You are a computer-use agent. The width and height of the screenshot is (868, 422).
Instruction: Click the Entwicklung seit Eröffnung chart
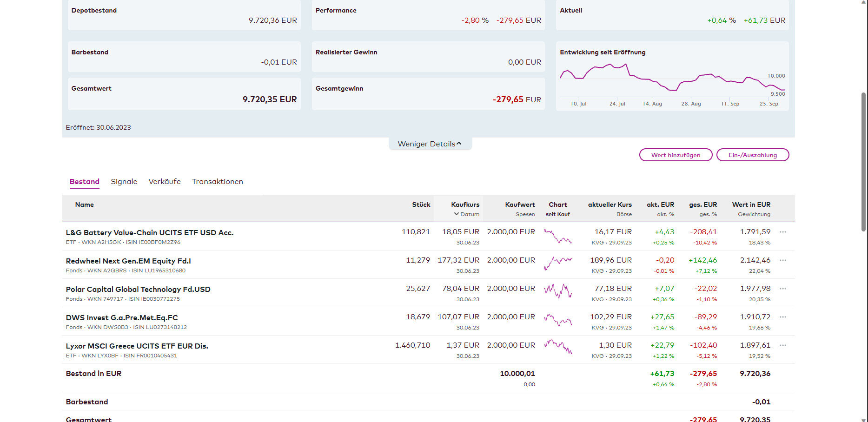(x=672, y=81)
